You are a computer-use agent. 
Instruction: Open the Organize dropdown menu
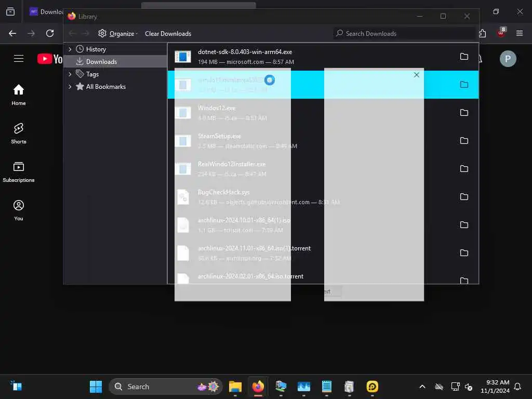click(118, 33)
